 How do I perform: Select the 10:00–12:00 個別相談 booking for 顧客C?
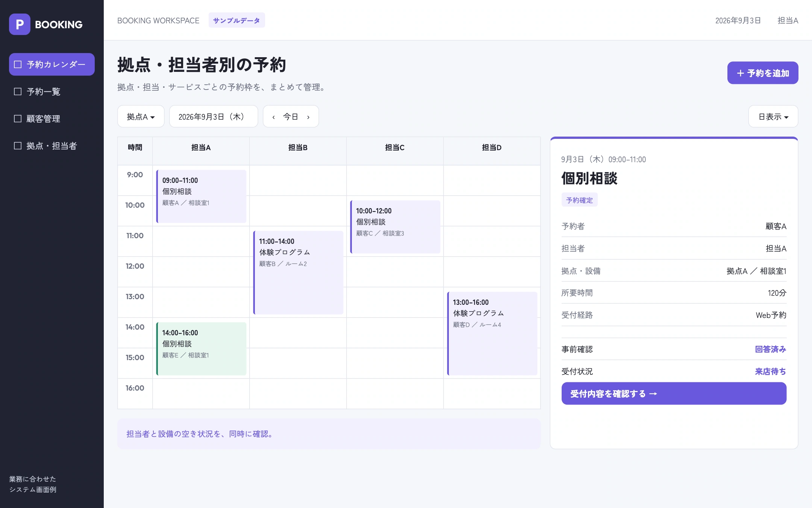pyautogui.click(x=395, y=227)
